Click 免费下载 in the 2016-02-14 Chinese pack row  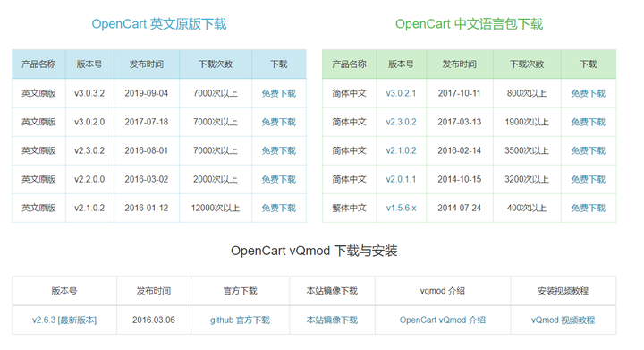(589, 150)
